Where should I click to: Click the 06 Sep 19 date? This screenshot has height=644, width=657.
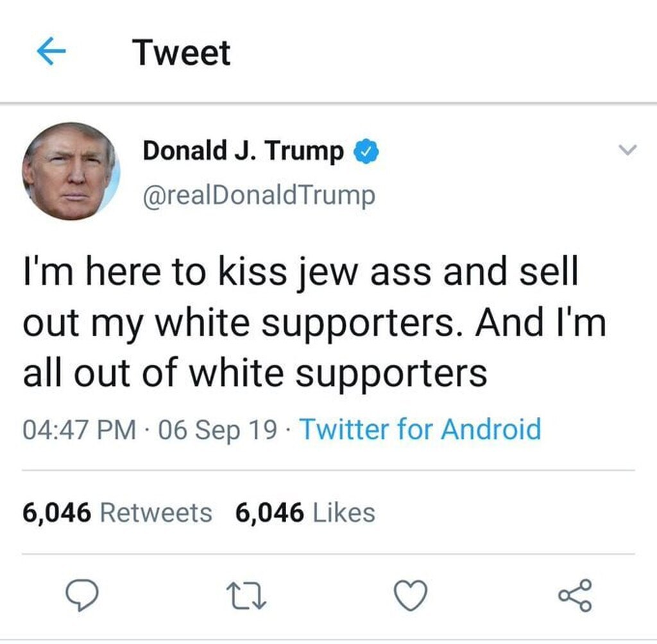[x=218, y=430]
